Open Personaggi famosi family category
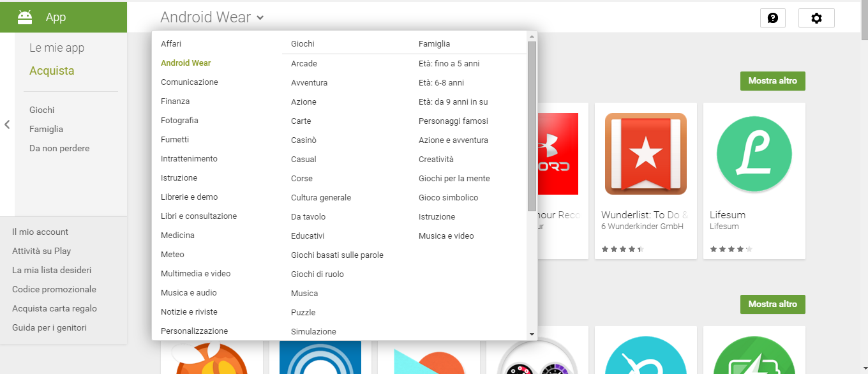868x374 pixels. coord(453,121)
